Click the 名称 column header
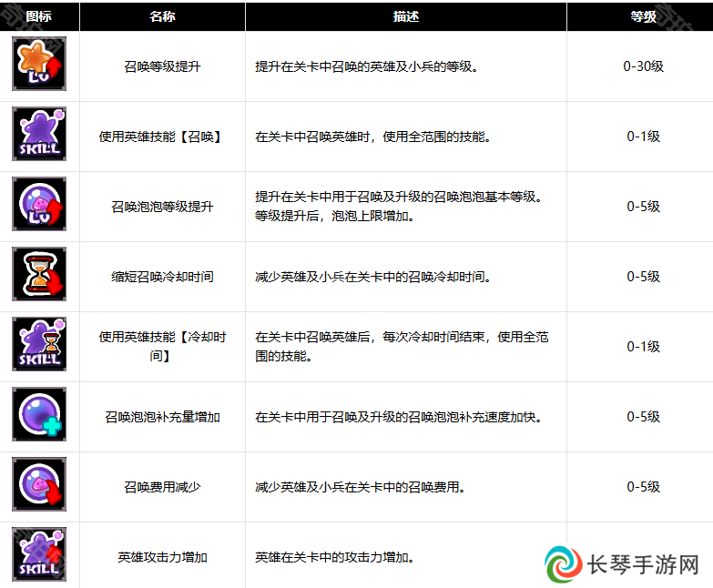The width and height of the screenshot is (713, 588). click(x=162, y=16)
